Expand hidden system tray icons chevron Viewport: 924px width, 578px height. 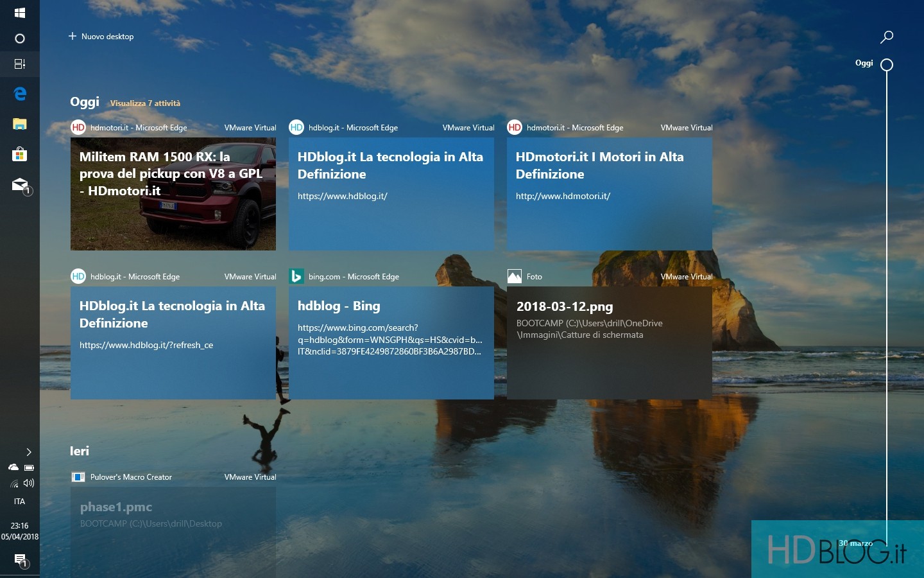[28, 452]
